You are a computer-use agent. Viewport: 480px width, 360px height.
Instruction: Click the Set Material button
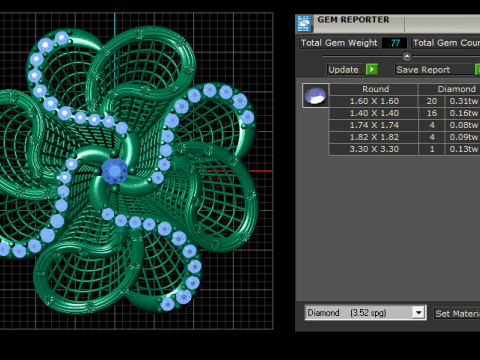tap(457, 313)
